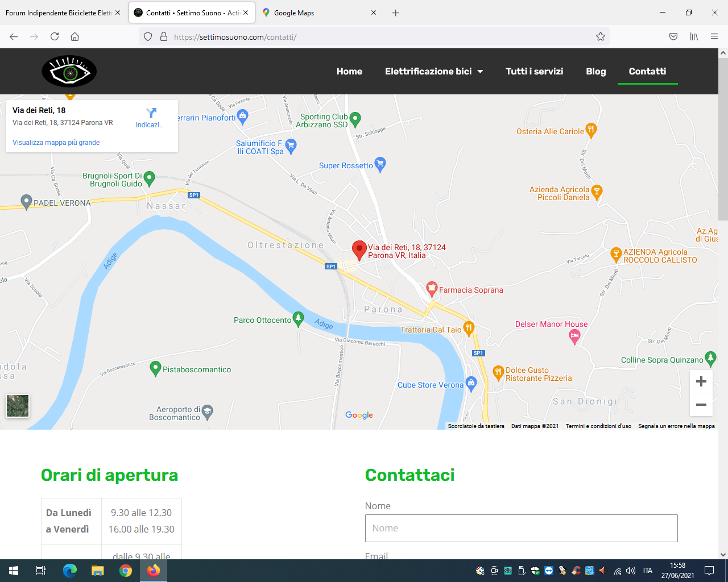Click the AZIENDA Agricola ROCCOLO CALLISTO marker
Viewport: 728px width, 582px height.
tap(616, 254)
